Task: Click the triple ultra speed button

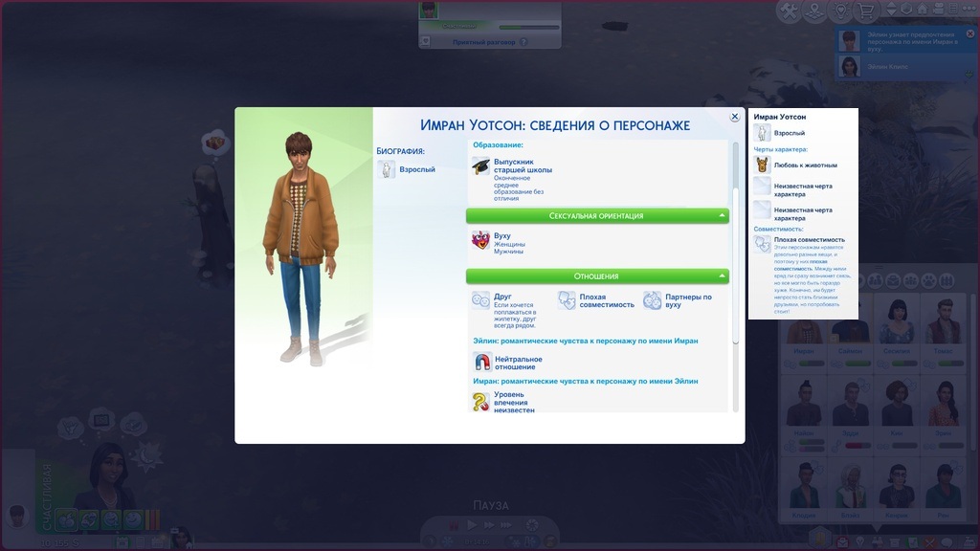Action: [x=506, y=525]
